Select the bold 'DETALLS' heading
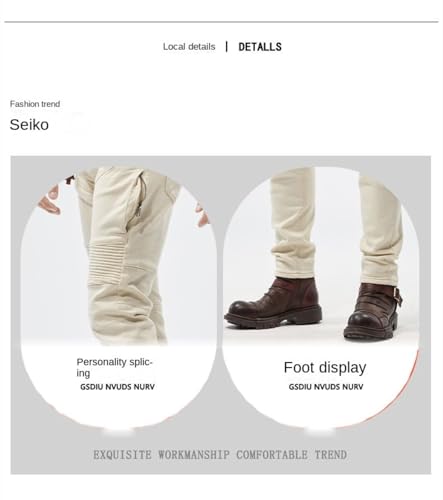Image resolution: width=443 pixels, height=500 pixels. [x=260, y=47]
